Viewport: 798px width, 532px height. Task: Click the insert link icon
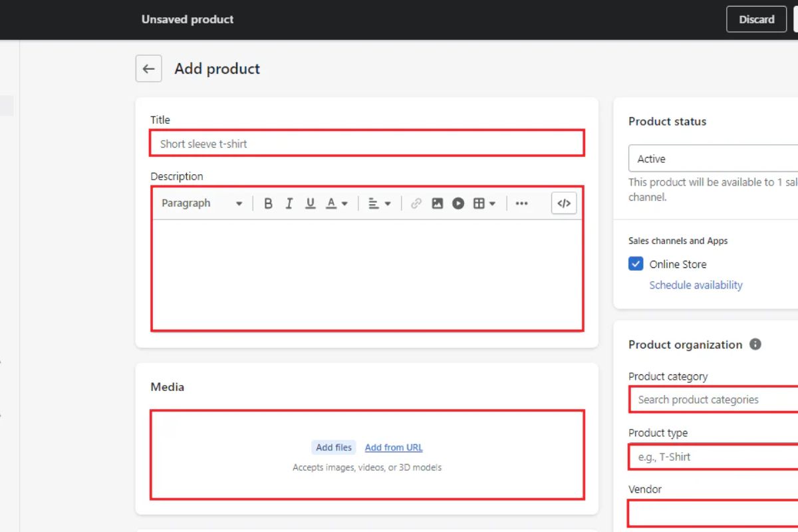(416, 203)
